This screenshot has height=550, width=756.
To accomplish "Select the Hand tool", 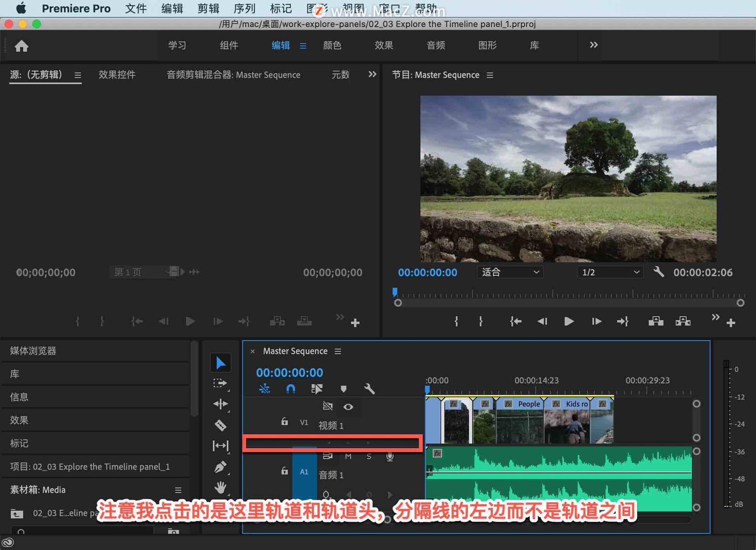I will [220, 487].
